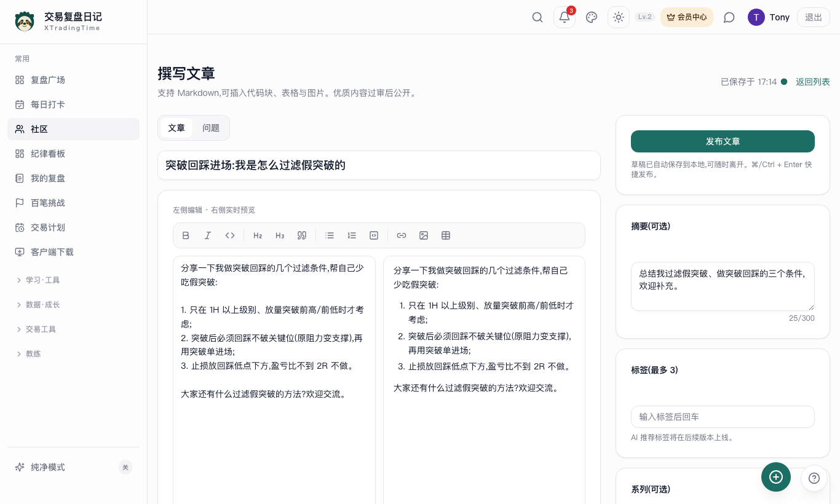The height and width of the screenshot is (504, 840).
Task: Click the Tony user avatar
Action: (x=756, y=17)
